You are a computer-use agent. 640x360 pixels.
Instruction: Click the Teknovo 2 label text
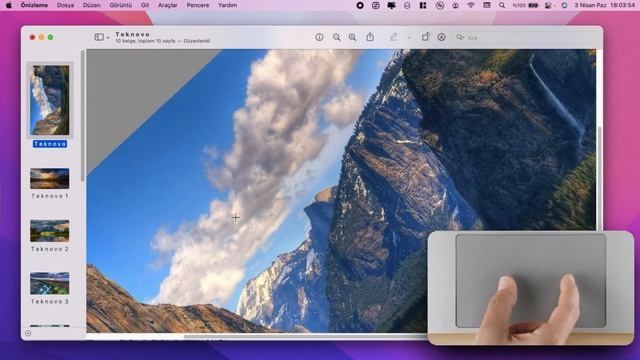(x=50, y=249)
